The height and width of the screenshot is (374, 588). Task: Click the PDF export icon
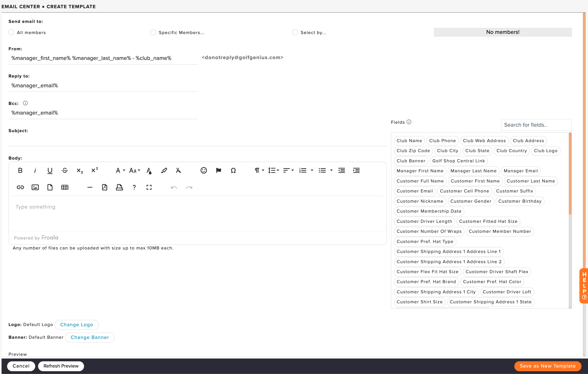[x=104, y=187]
